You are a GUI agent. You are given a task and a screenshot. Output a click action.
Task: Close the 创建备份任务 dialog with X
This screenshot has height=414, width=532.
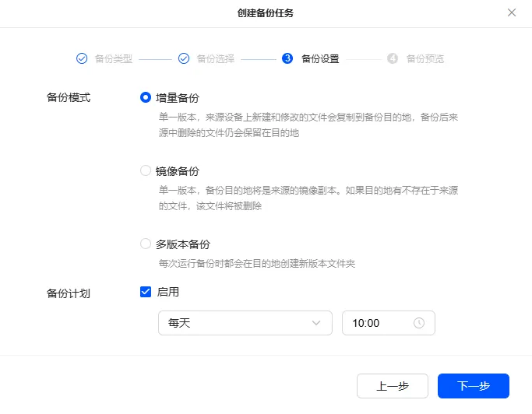(x=512, y=12)
